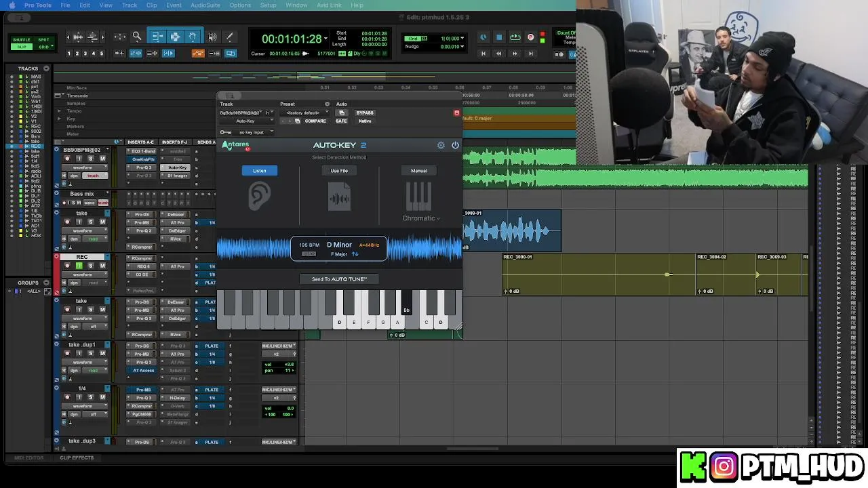Mute the take.dup1 track
This screenshot has height=488, width=868.
[102, 354]
